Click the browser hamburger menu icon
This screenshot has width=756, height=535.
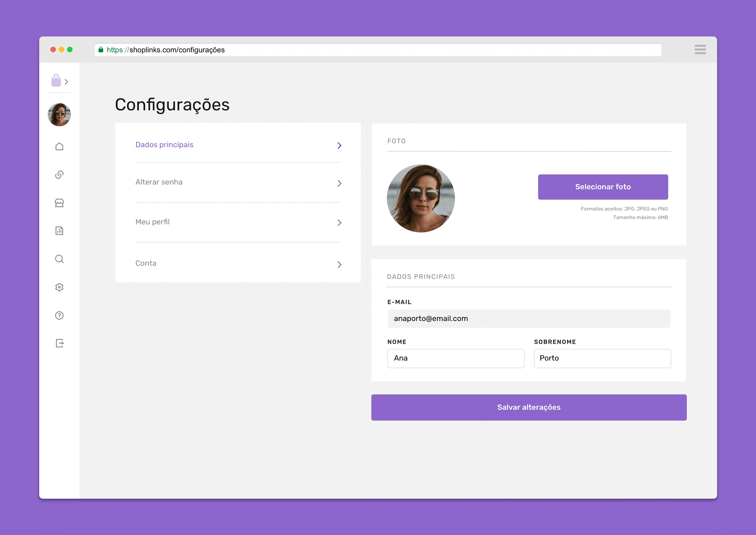pyautogui.click(x=700, y=49)
